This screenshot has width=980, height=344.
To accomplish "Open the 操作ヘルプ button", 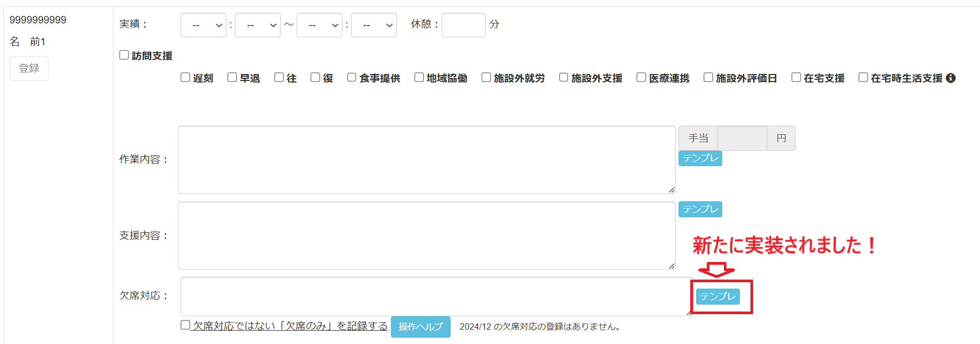I will tap(420, 327).
